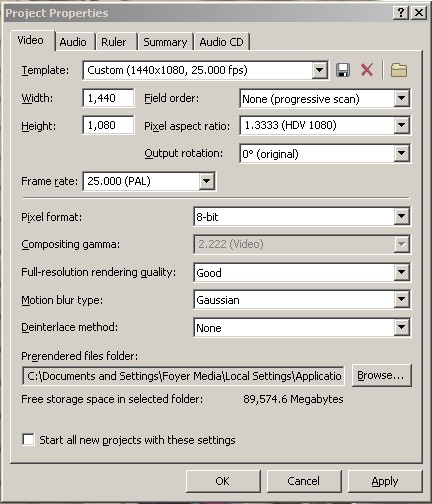Viewport: 432px width, 504px height.
Task: Click the question mark help button in the title bar
Action: [401, 13]
